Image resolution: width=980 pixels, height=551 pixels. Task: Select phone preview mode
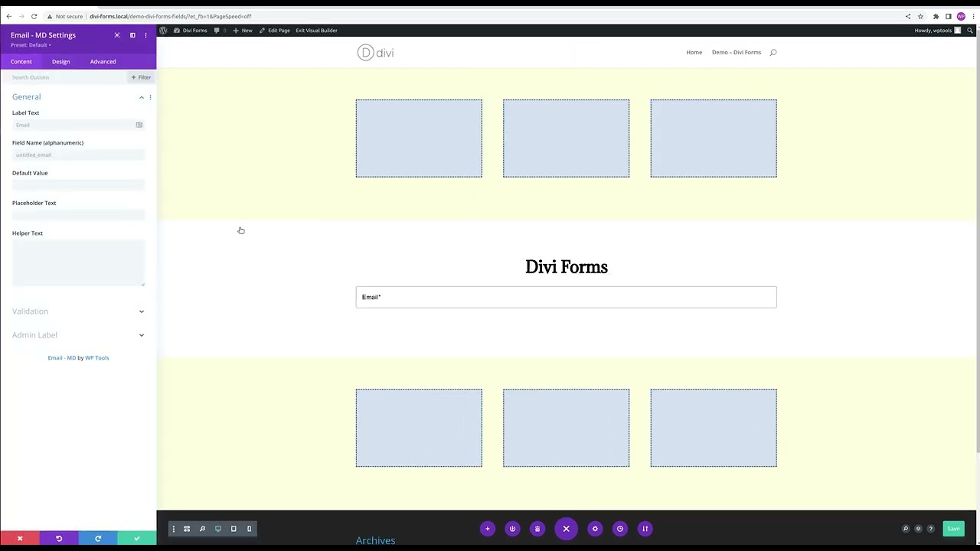tap(249, 529)
